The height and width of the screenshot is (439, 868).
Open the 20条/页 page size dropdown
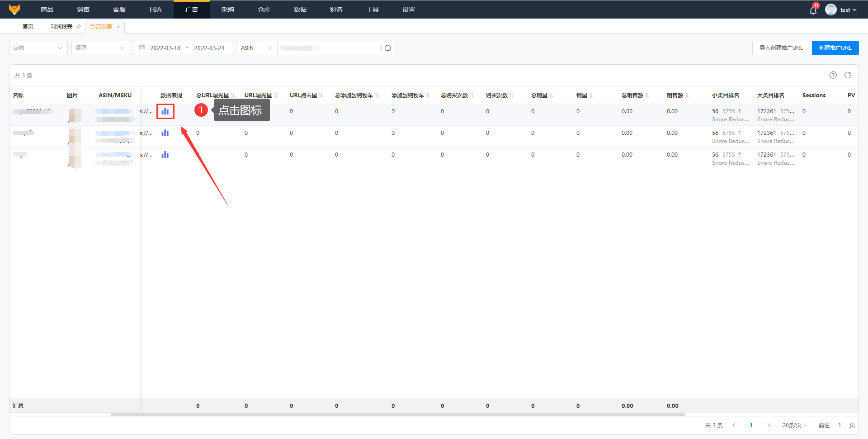795,425
